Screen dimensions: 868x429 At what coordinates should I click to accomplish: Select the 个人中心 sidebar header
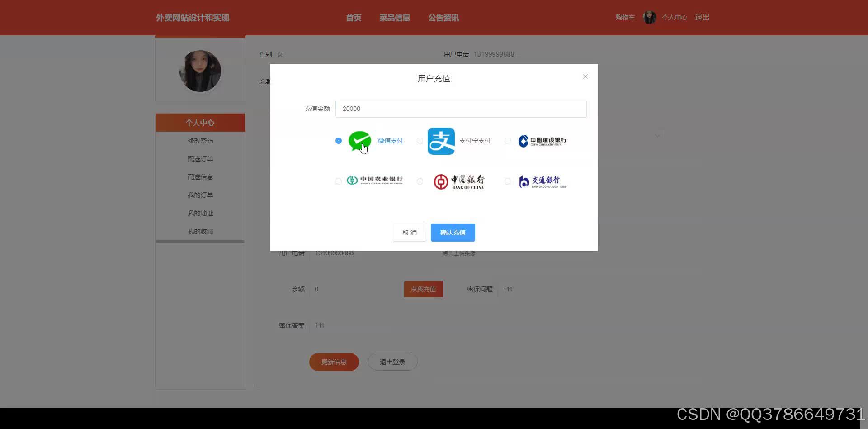tap(200, 123)
